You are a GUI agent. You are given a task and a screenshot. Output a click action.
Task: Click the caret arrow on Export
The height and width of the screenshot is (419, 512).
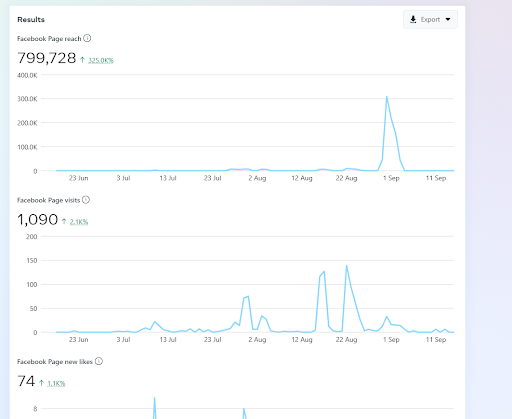[x=448, y=19]
